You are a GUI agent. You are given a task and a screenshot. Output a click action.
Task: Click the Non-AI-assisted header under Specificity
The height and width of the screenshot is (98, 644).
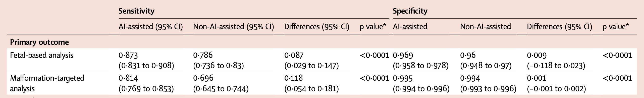pos(486,26)
